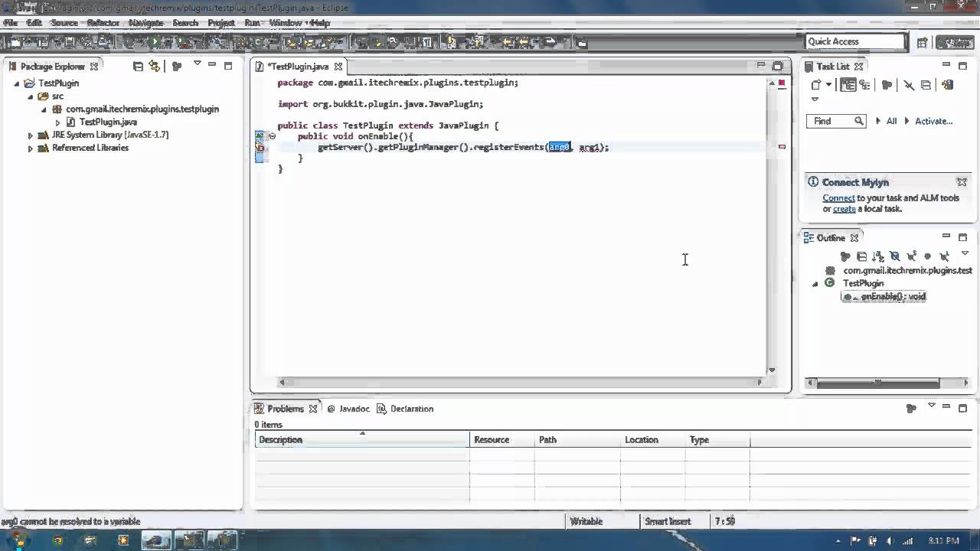Click the New Java Package toolbar icon
The width and height of the screenshot is (980, 551).
(240, 42)
